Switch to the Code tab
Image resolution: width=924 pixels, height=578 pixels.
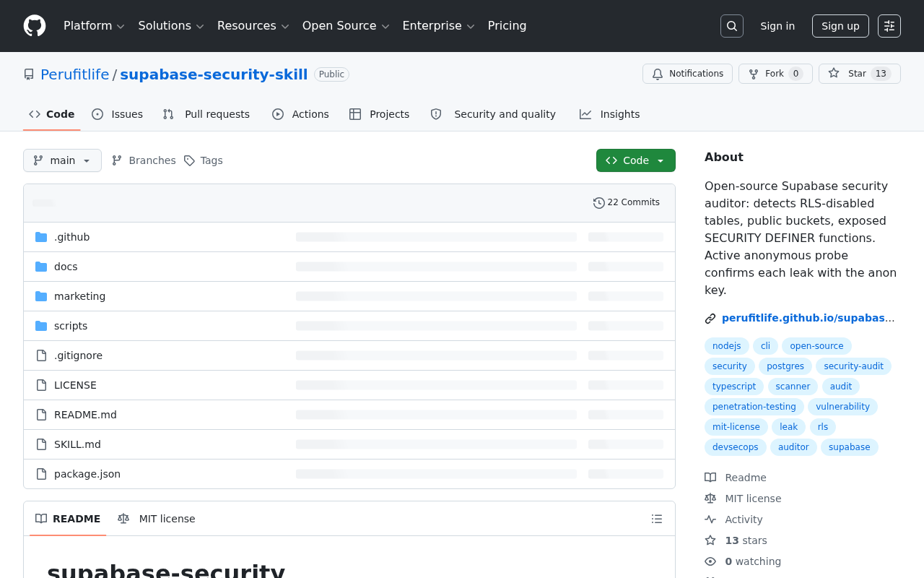click(52, 114)
